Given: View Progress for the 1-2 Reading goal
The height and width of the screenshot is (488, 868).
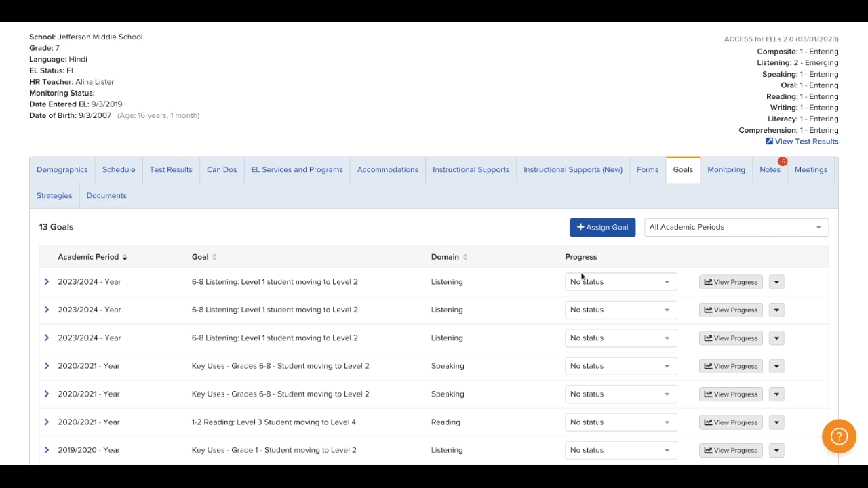Looking at the screenshot, I should coord(731,422).
